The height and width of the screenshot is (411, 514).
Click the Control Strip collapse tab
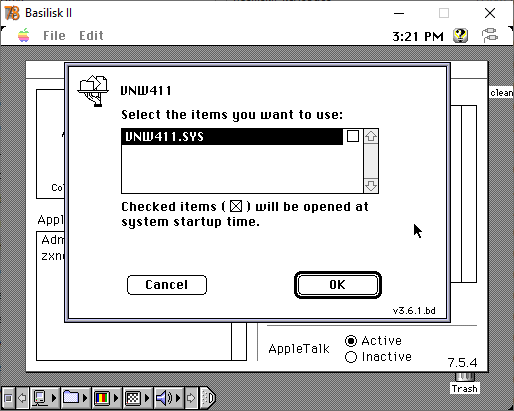tap(208, 398)
